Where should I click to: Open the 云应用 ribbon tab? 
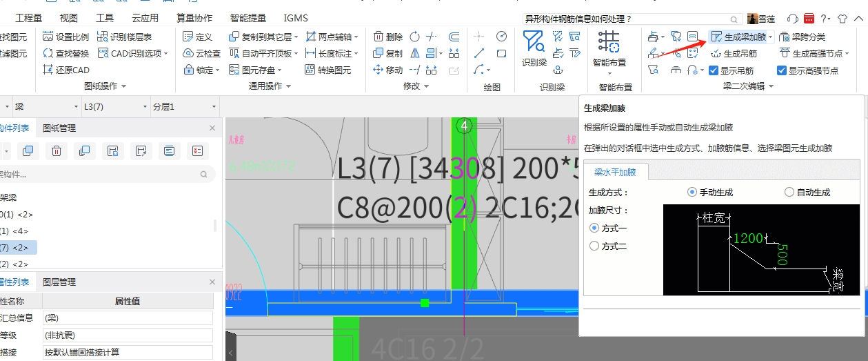pos(145,18)
